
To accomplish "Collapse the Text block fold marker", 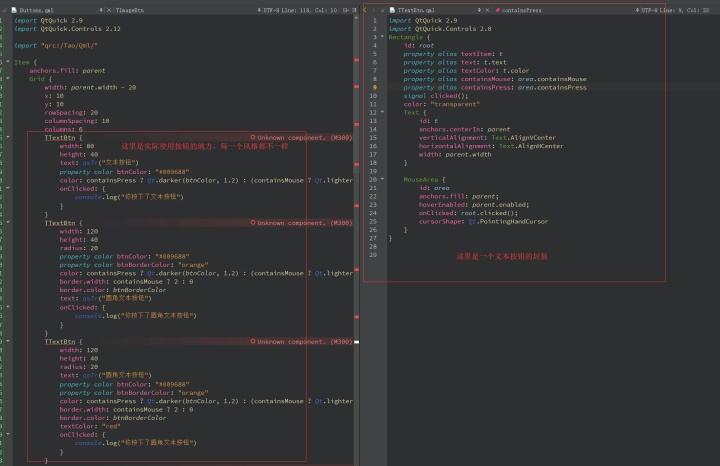I will (382, 112).
